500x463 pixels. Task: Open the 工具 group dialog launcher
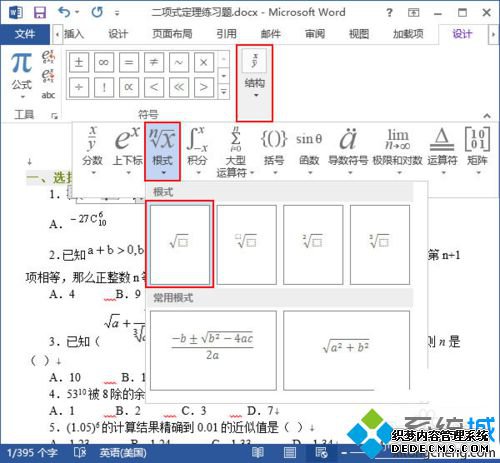pos(54,116)
